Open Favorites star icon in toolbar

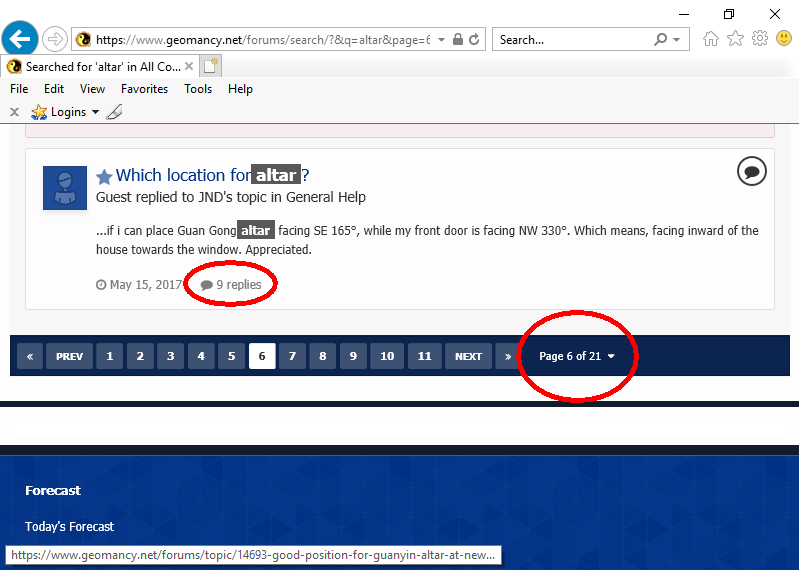pos(735,39)
